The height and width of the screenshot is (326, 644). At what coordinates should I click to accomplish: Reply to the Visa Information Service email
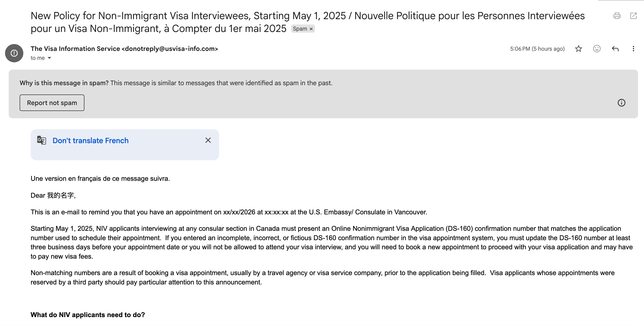(615, 49)
